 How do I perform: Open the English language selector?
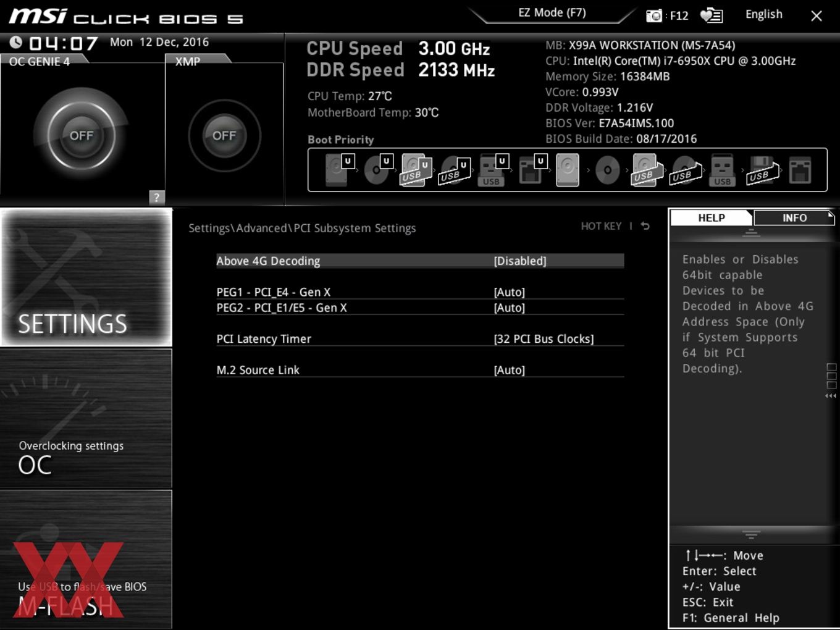[763, 14]
